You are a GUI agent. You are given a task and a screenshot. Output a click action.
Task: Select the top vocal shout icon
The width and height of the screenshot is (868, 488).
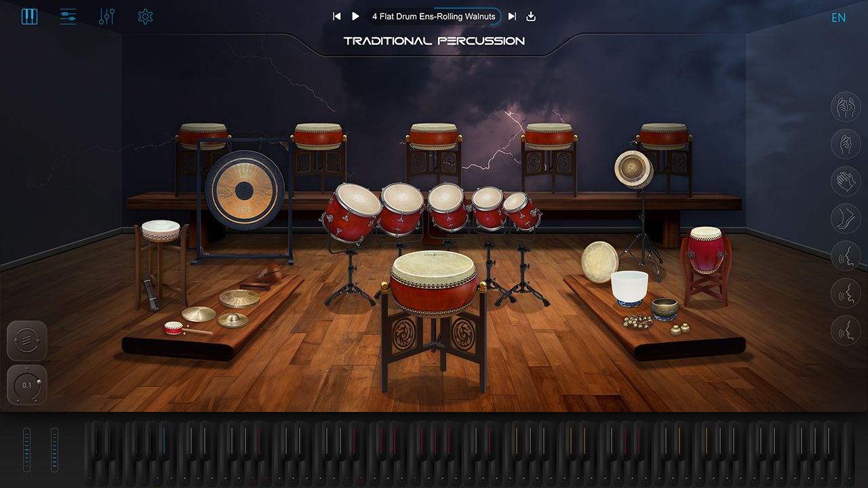coord(846,256)
